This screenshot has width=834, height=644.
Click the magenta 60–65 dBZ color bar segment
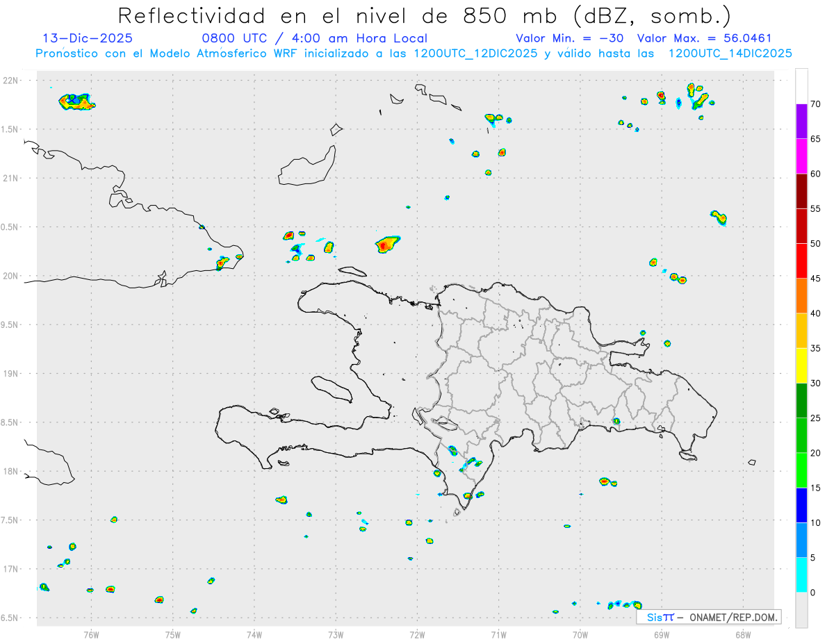point(801,156)
